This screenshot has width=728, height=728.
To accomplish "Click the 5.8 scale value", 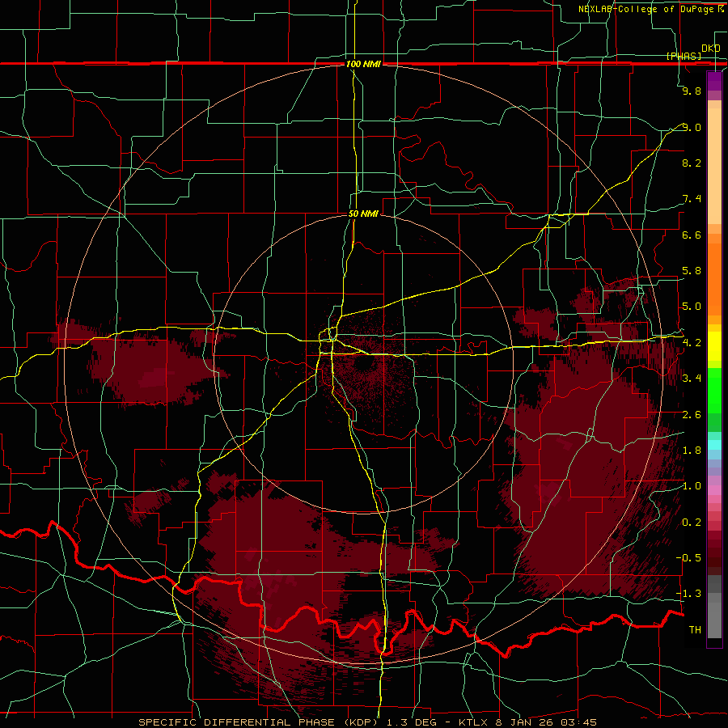I will pos(692,271).
